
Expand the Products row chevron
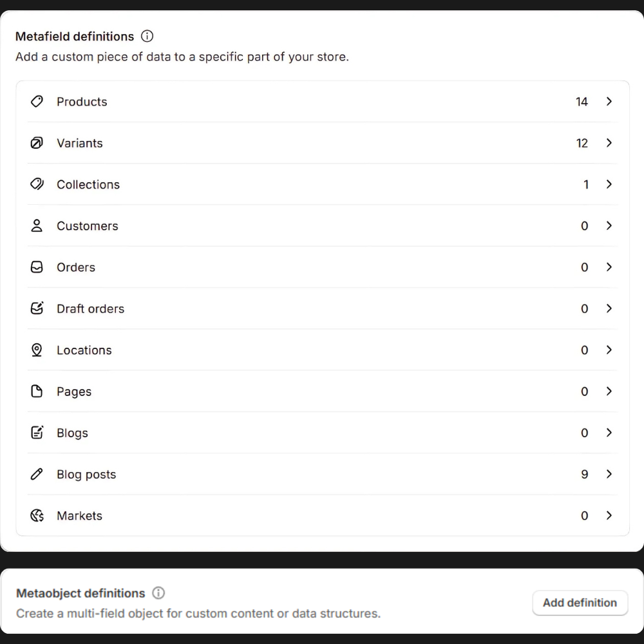pyautogui.click(x=609, y=102)
